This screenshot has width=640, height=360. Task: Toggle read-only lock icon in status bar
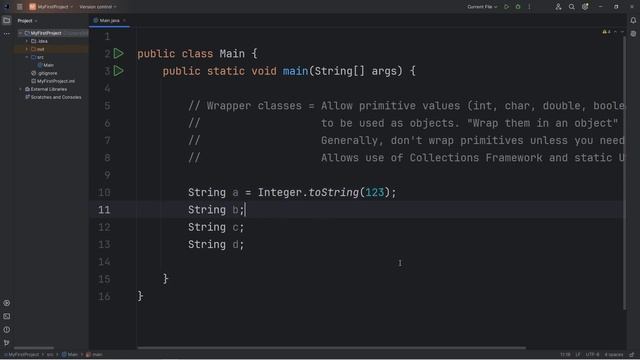pos(632,355)
